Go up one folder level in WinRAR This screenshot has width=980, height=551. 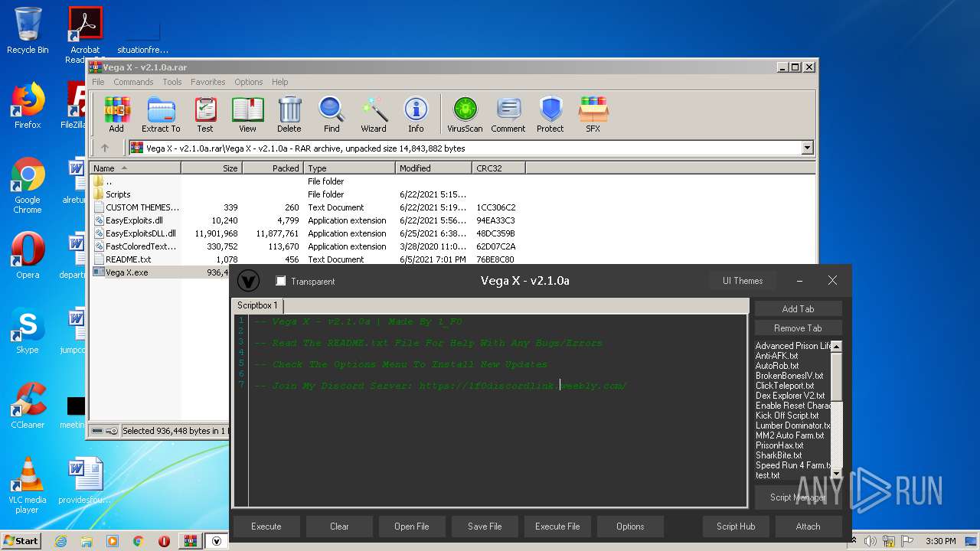coord(105,148)
